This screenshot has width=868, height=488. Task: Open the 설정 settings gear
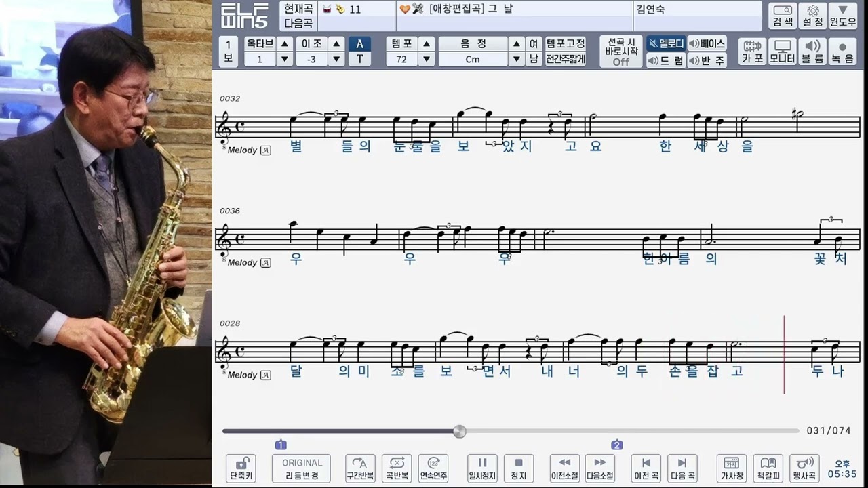[x=812, y=16]
